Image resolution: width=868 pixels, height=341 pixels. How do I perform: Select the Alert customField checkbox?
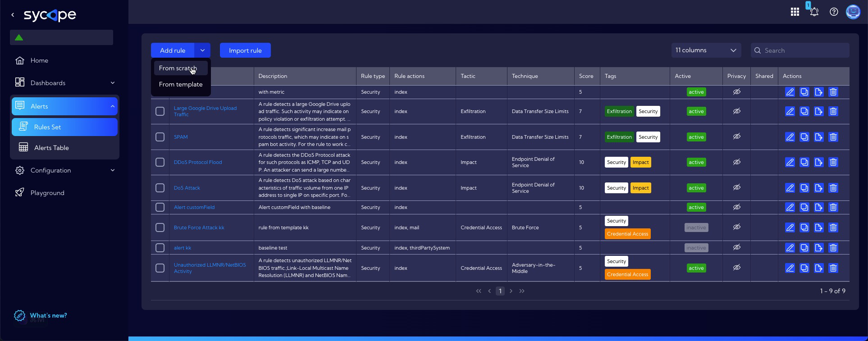click(160, 207)
